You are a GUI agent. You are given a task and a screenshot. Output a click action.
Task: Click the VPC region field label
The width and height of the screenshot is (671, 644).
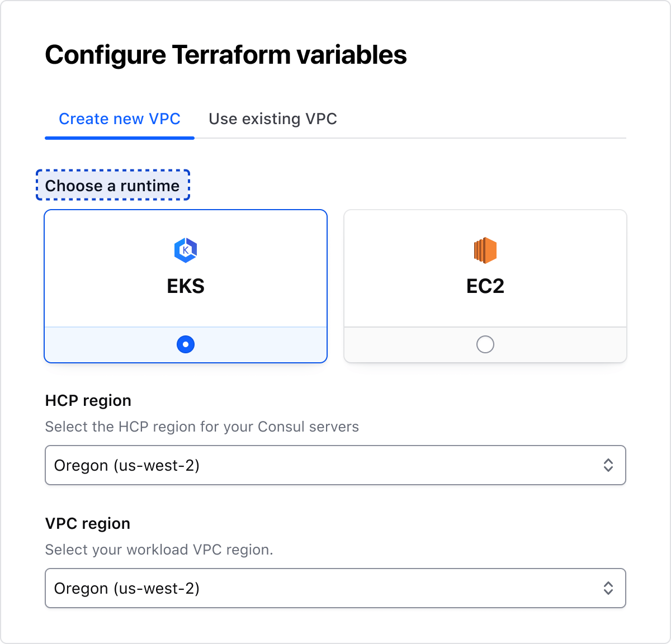pyautogui.click(x=88, y=524)
